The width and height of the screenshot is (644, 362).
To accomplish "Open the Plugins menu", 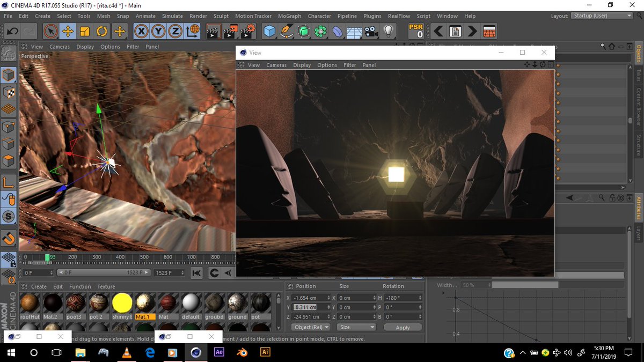I will tap(372, 16).
